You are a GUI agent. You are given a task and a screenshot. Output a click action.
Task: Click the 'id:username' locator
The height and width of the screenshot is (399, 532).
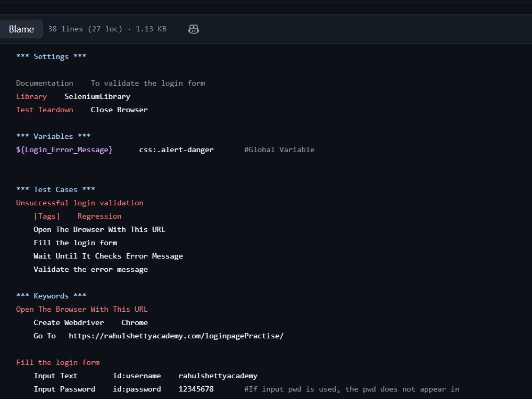click(137, 376)
